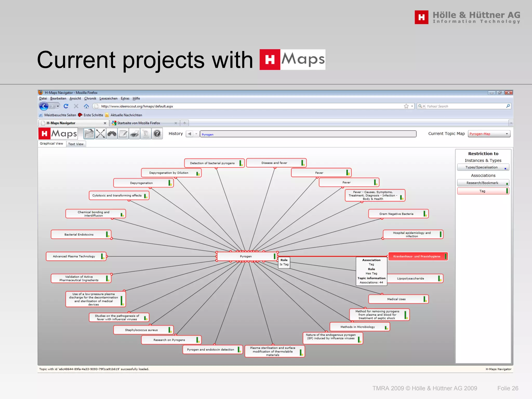Select the Krankenhaus- und Praxishygiene node
Viewport: 532px width, 399px height.
click(x=418, y=256)
